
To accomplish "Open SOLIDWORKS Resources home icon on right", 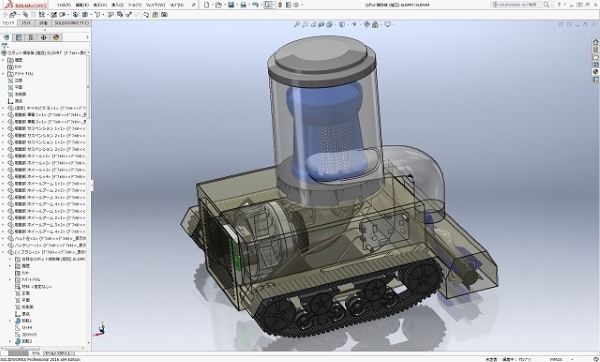I will 595,42.
